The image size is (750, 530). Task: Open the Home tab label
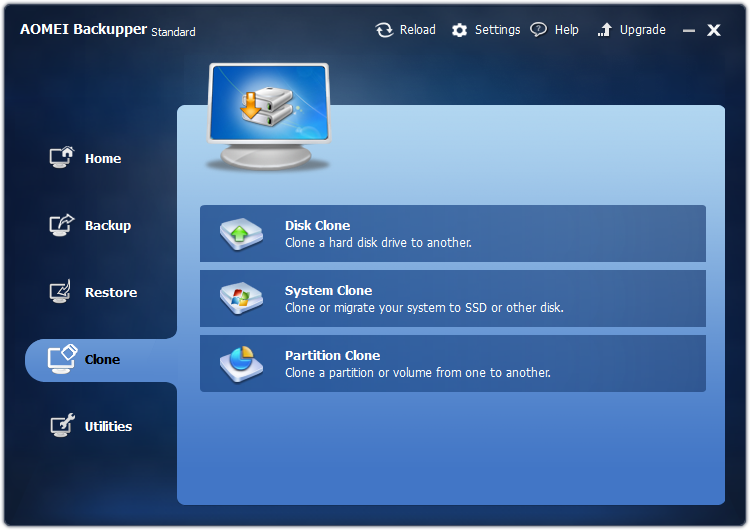[x=103, y=158]
